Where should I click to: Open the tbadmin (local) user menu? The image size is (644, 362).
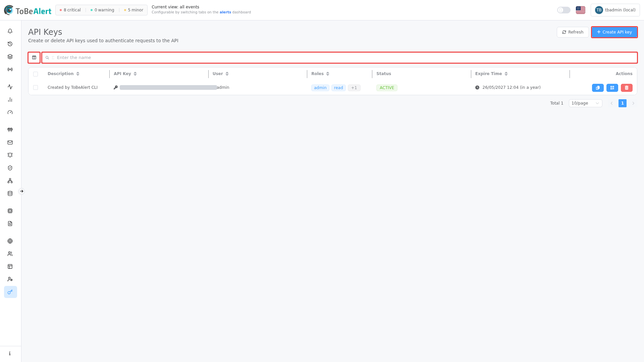615,10
